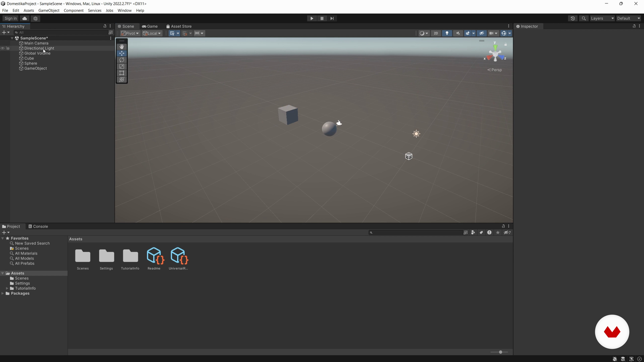Image resolution: width=644 pixels, height=362 pixels.
Task: Click the Step frame button
Action: [x=332, y=18]
